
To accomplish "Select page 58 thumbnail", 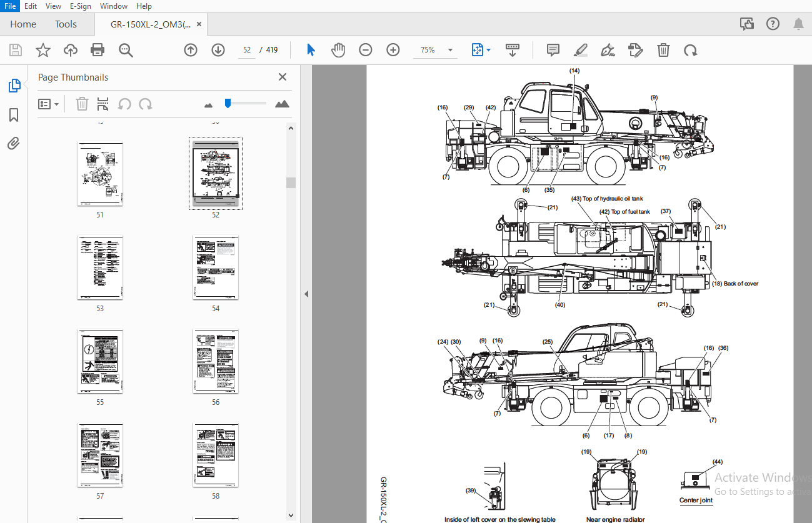I will coord(216,455).
